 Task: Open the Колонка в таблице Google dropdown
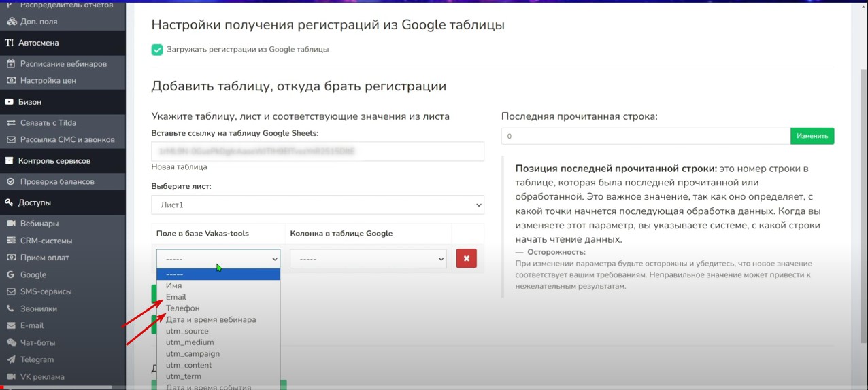[x=368, y=259]
